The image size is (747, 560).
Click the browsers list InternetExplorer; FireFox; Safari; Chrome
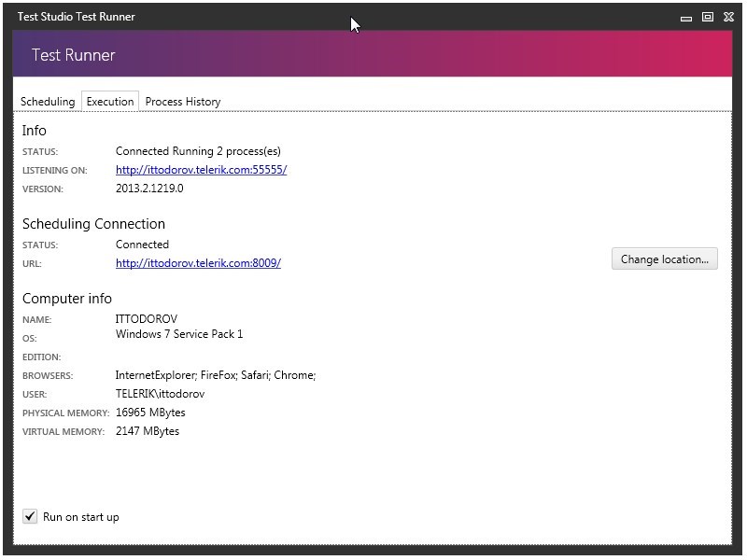[x=216, y=375]
